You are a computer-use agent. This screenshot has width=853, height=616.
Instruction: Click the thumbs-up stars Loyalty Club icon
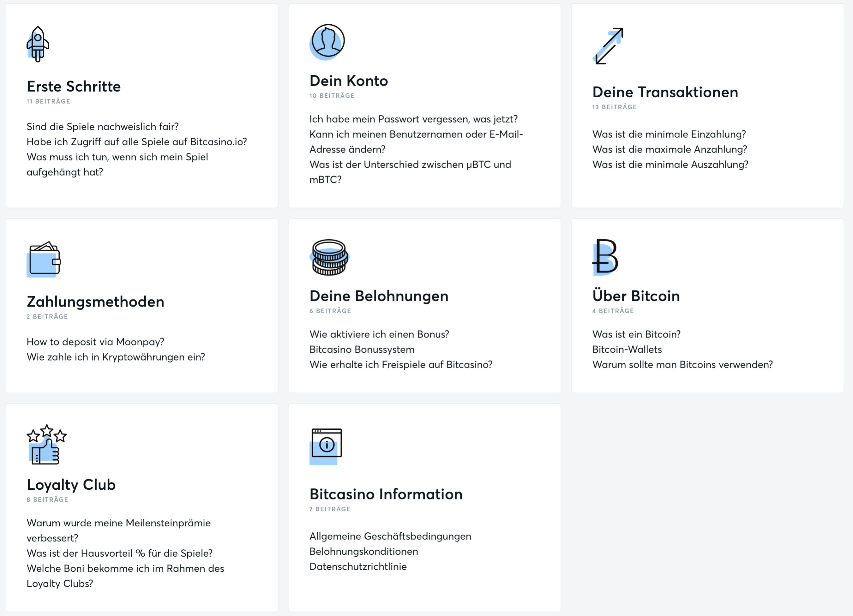[x=46, y=444]
